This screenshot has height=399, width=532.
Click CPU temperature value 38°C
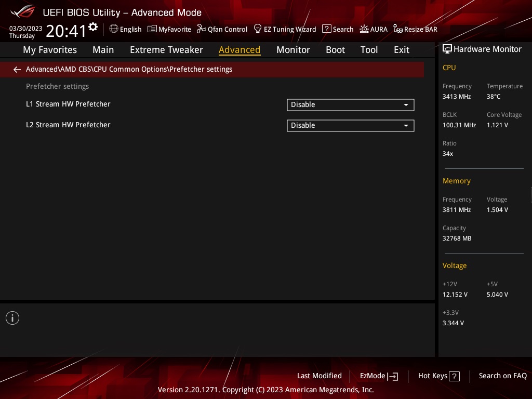click(494, 97)
